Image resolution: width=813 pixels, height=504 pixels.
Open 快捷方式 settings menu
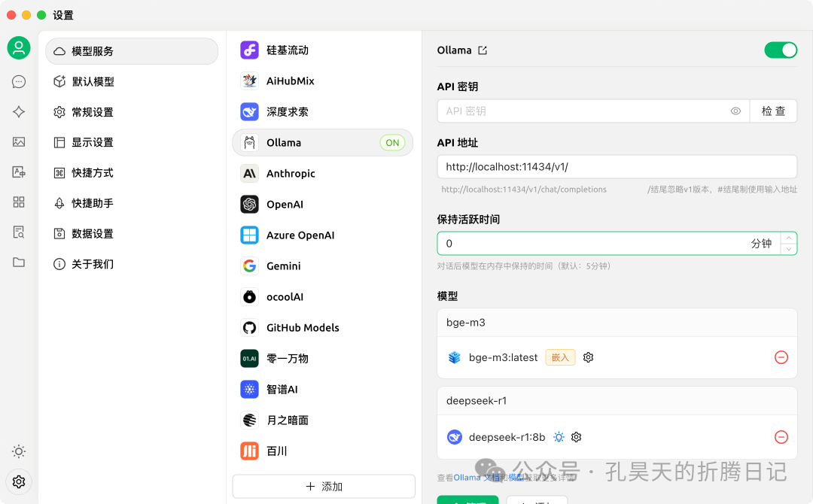pos(132,172)
